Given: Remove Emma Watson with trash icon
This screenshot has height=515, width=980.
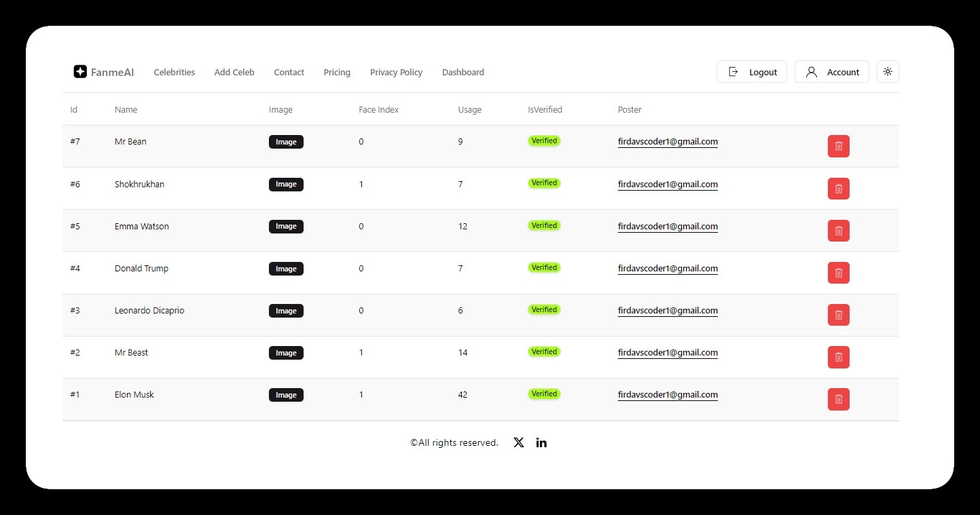Looking at the screenshot, I should click(838, 230).
